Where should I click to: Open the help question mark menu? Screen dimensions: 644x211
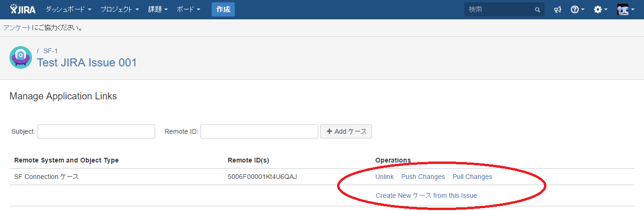pos(578,9)
